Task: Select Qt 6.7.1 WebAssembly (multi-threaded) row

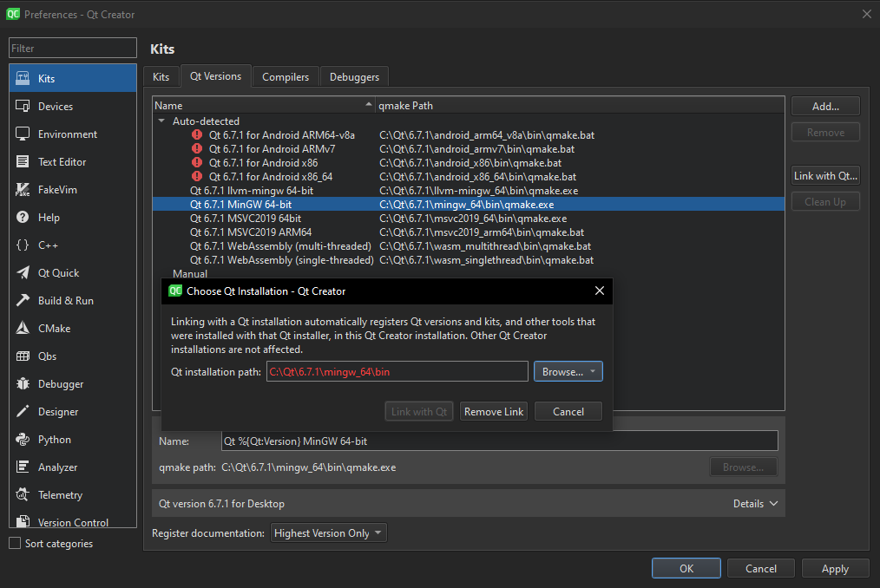Action: (468, 245)
